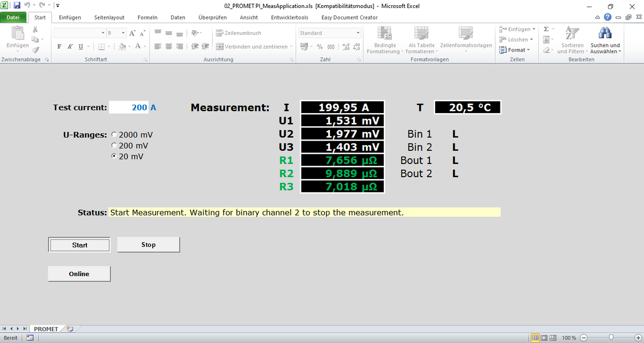Click the Stop measurement button

[148, 245]
